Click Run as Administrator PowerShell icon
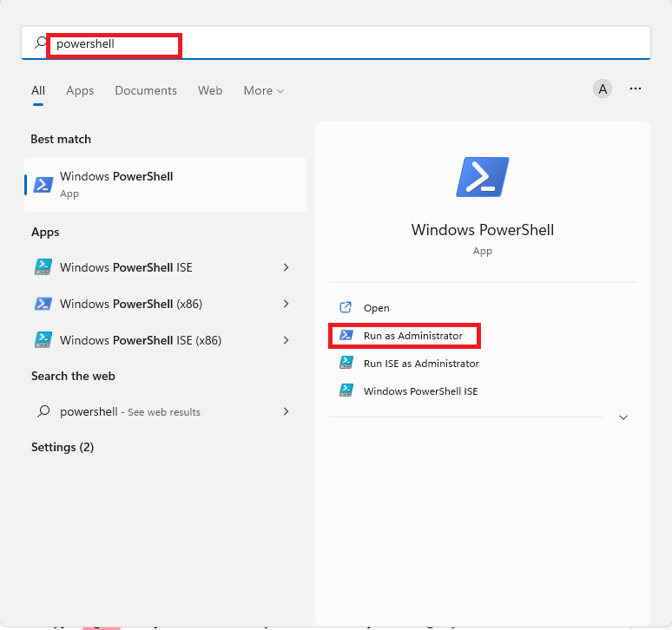This screenshot has height=630, width=672. (346, 335)
